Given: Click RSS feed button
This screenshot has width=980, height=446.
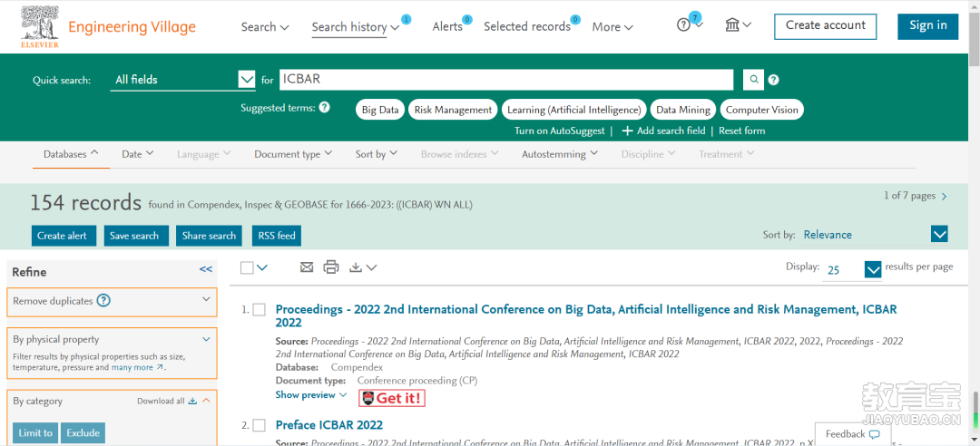Looking at the screenshot, I should (277, 236).
